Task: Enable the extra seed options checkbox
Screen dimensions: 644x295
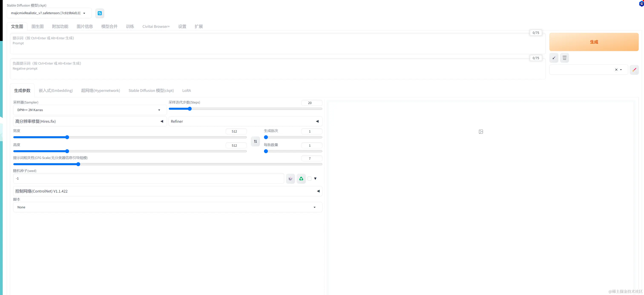Action: (x=309, y=179)
